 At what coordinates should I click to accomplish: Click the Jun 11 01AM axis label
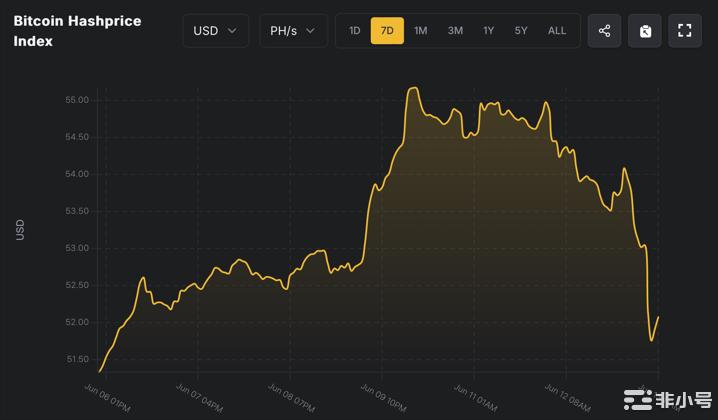coord(476,398)
